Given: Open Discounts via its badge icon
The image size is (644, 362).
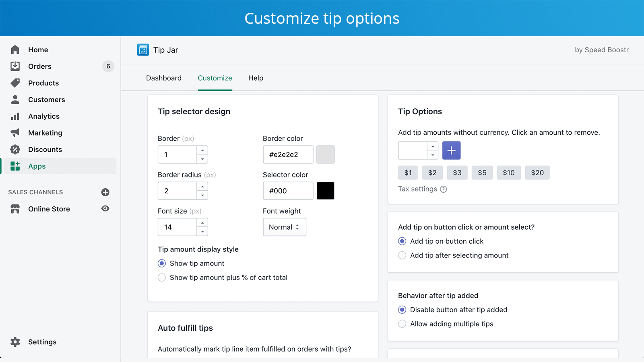Looking at the screenshot, I should (x=15, y=150).
